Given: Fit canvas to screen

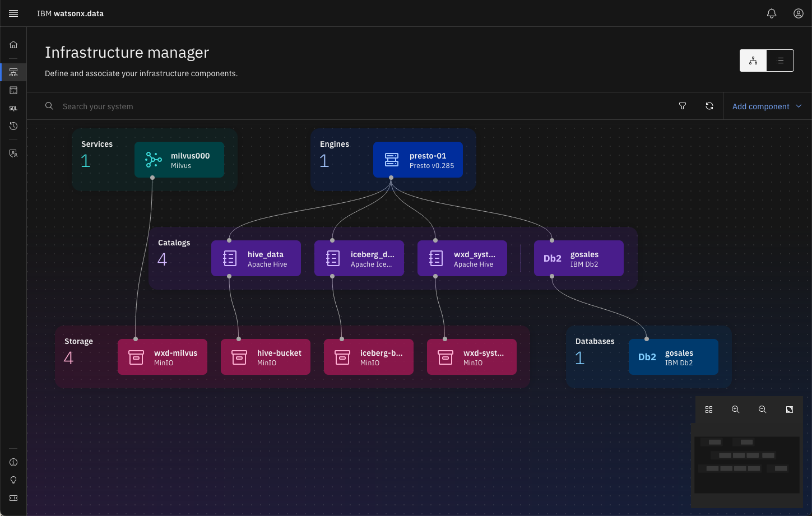Looking at the screenshot, I should pos(790,410).
